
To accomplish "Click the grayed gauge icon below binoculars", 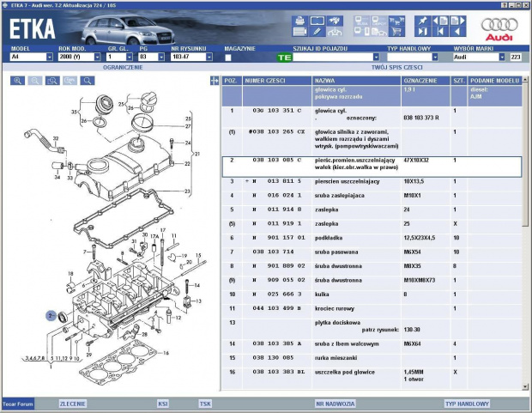I will click(335, 32).
